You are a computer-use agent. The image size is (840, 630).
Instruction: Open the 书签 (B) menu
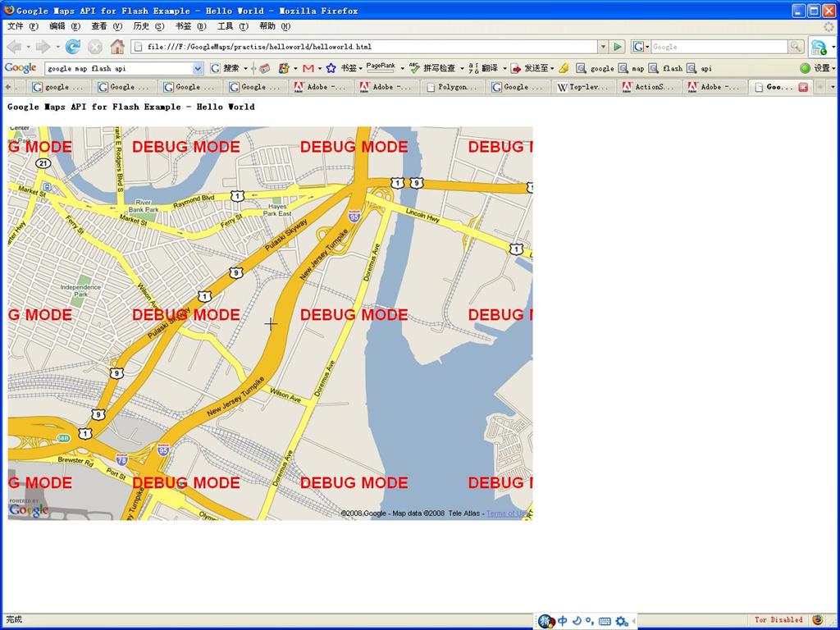pos(190,26)
